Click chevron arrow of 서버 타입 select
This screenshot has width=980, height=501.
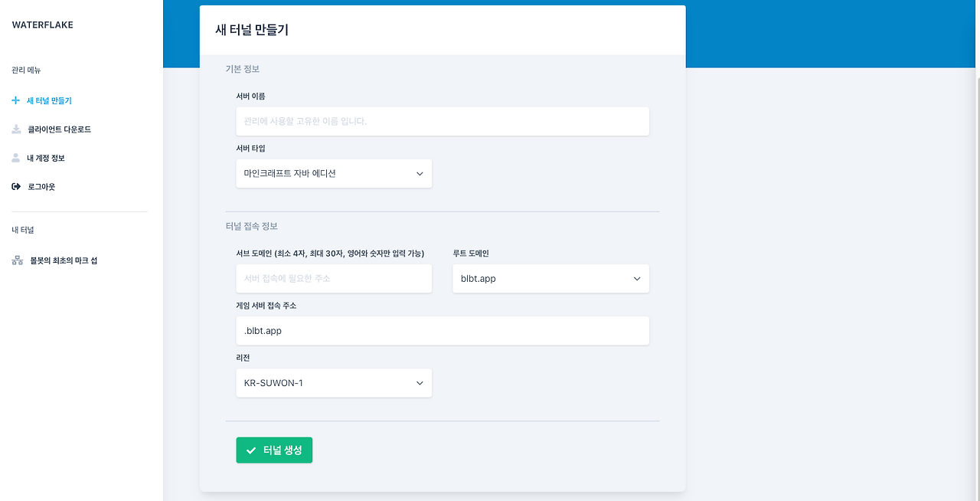(x=420, y=174)
